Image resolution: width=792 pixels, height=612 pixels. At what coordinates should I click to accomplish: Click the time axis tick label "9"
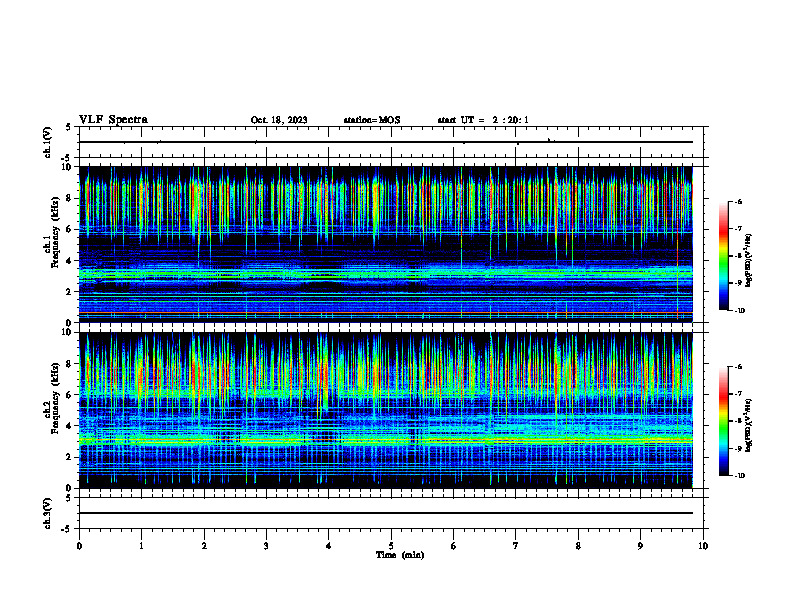click(x=640, y=546)
